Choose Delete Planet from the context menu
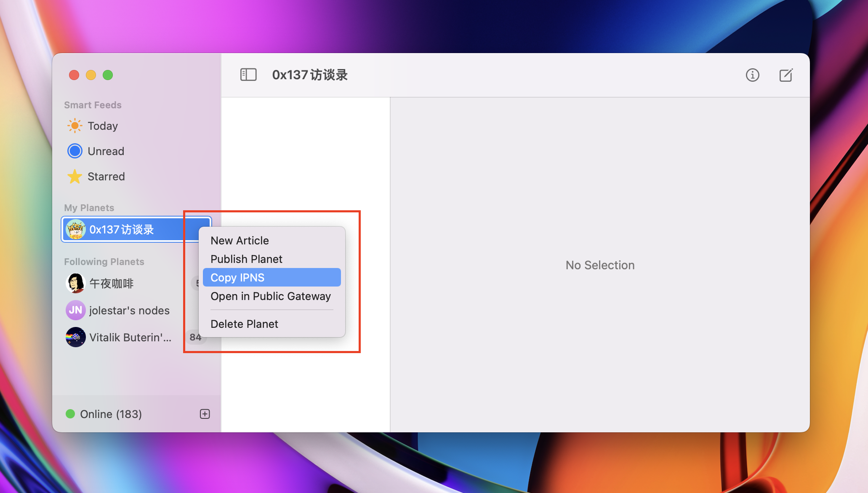The width and height of the screenshot is (868, 493). pos(272,324)
